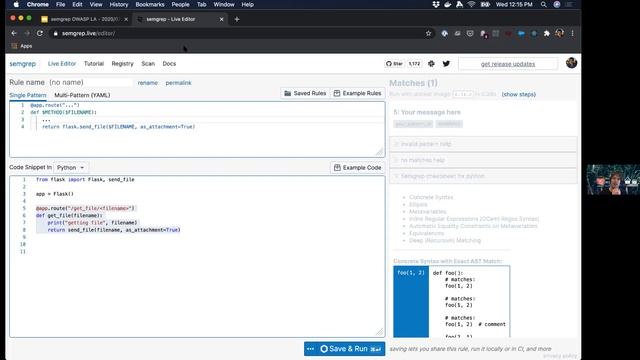Open the Tutorial page
This screenshot has height=360, width=640.
tap(94, 64)
